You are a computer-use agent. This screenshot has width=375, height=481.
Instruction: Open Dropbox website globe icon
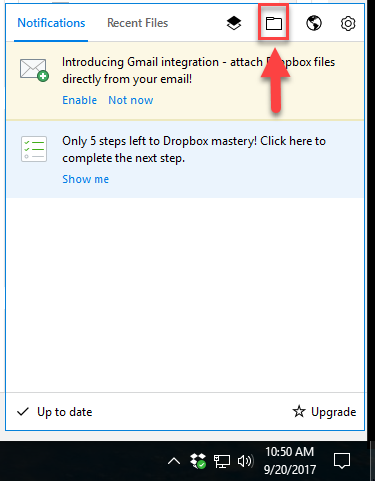coord(314,23)
